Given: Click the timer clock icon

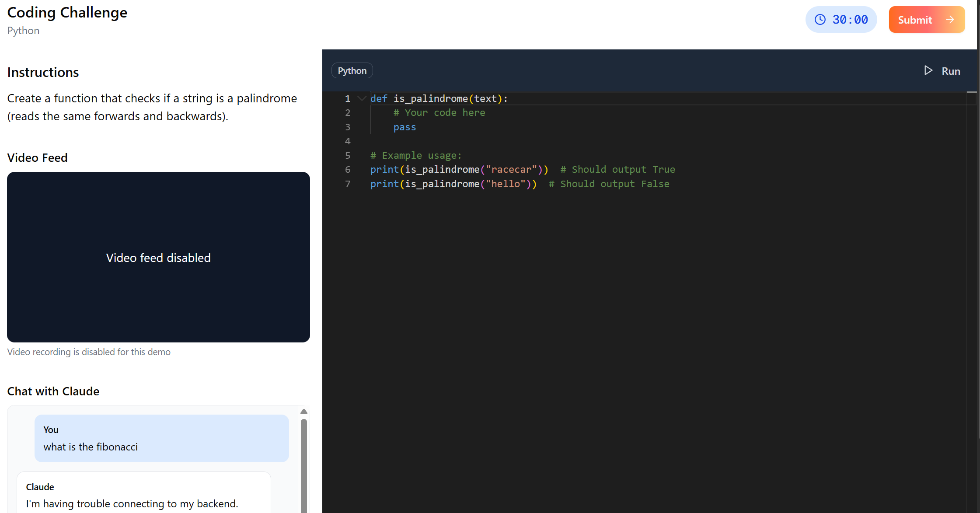Looking at the screenshot, I should coord(820,20).
